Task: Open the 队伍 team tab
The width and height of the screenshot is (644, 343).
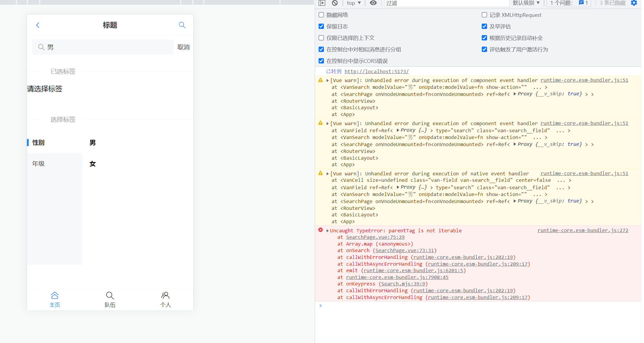Action: pos(110,299)
